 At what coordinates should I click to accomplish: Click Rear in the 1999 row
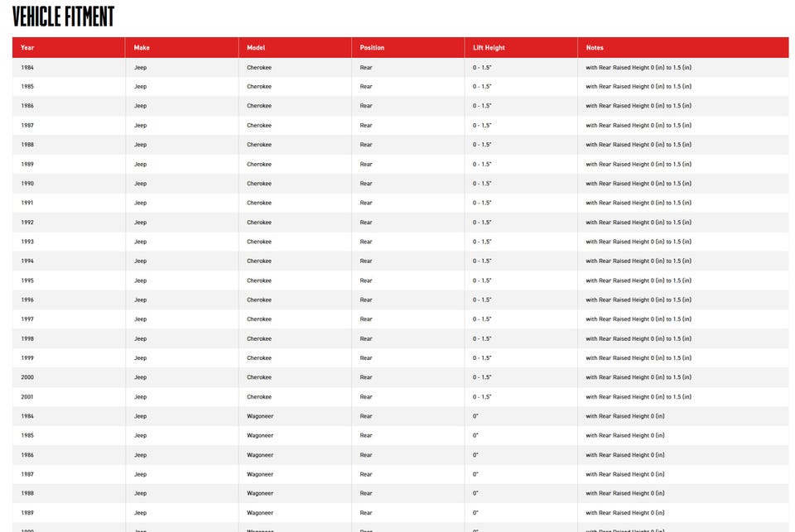click(x=366, y=357)
